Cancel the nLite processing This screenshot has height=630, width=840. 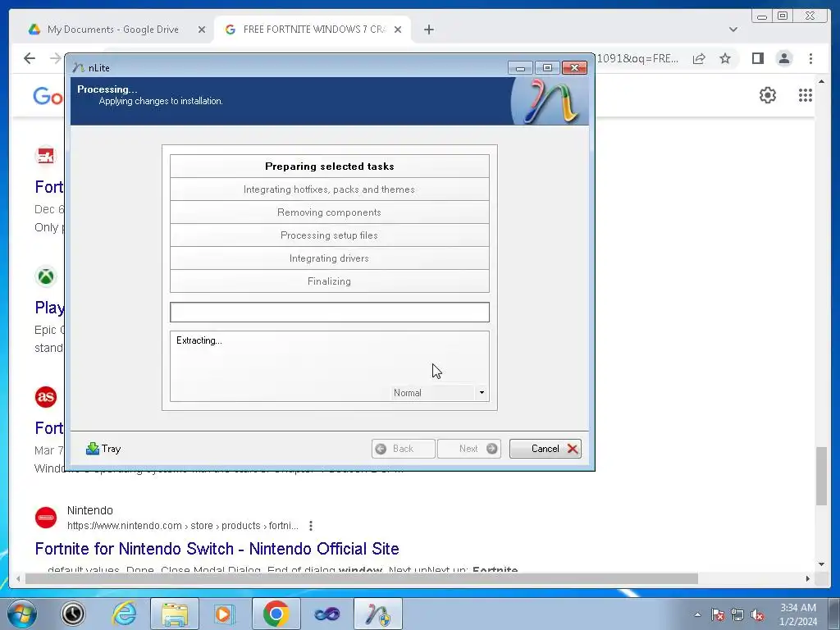click(545, 449)
